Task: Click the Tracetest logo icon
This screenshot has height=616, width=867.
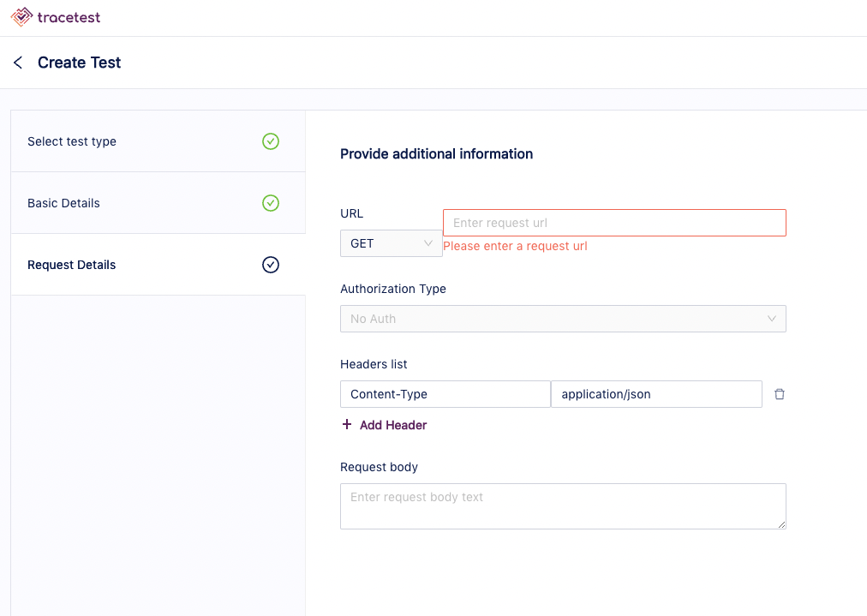Action: tap(21, 17)
